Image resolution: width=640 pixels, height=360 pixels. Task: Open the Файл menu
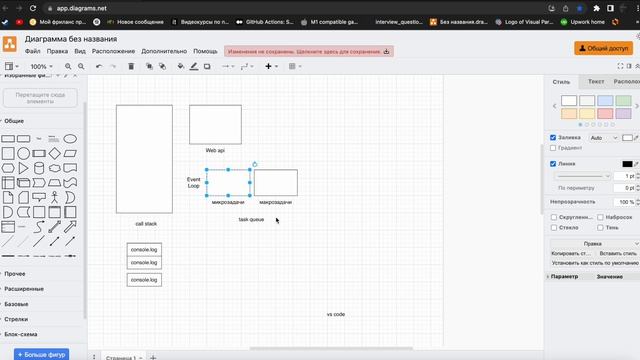click(32, 51)
